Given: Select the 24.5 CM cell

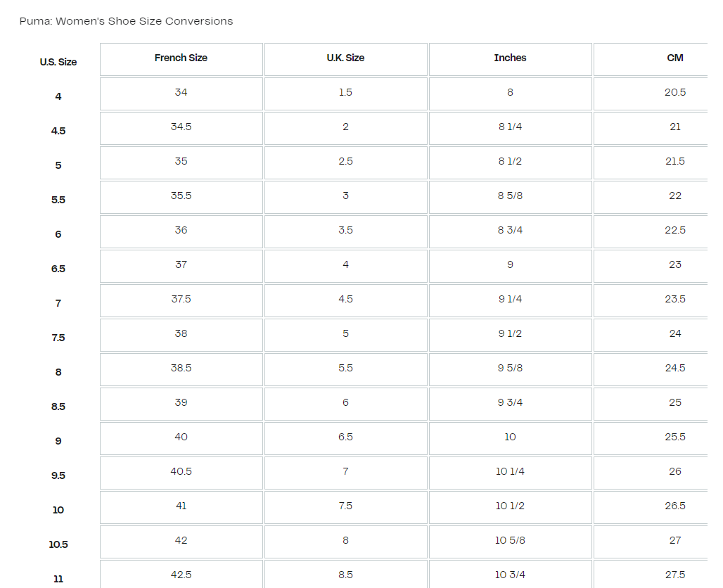Looking at the screenshot, I should pyautogui.click(x=674, y=369).
